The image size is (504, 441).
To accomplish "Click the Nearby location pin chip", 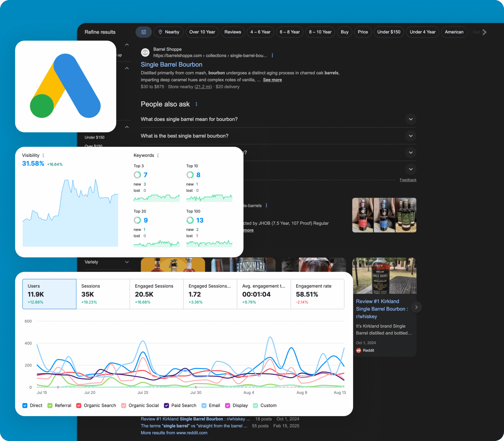I will (x=169, y=32).
